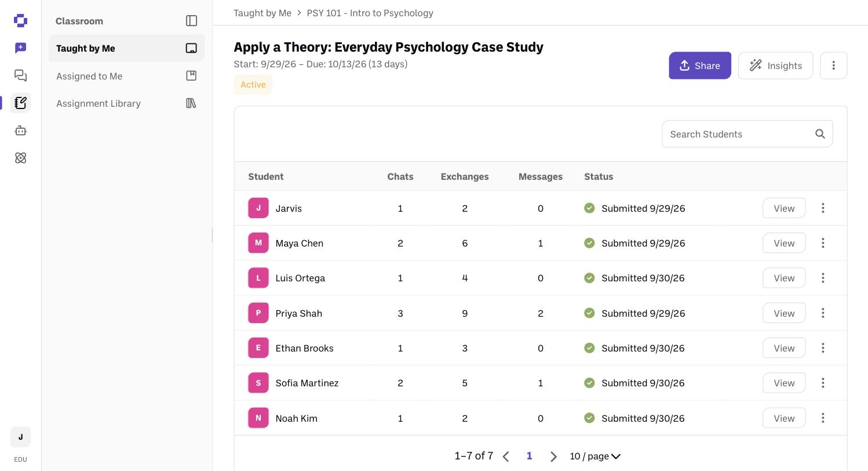868x471 pixels.
Task: Open the 10 / page dropdown
Action: 595,456
